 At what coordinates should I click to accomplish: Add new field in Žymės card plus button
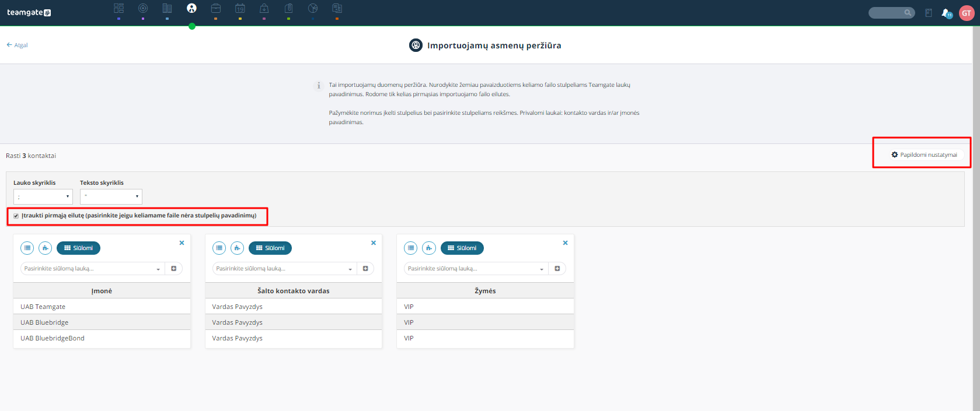[557, 269]
